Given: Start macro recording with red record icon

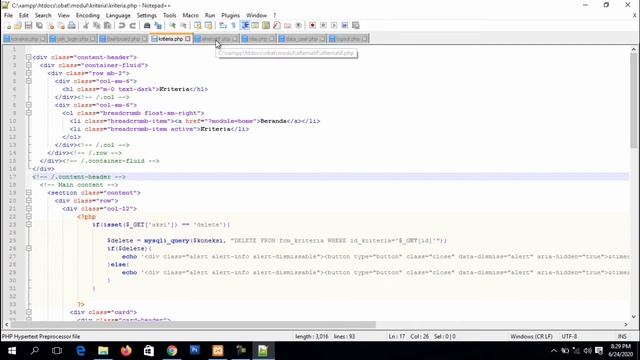Looking at the screenshot, I should click(312, 26).
